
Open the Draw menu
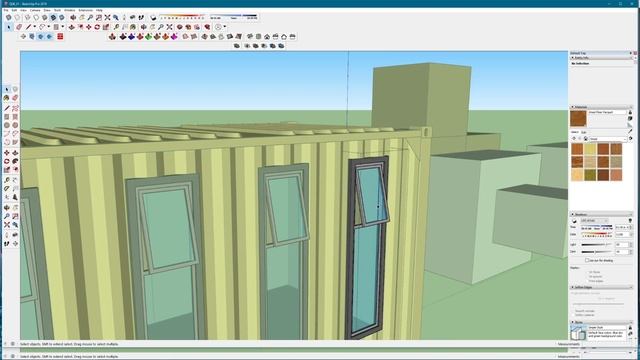pyautogui.click(x=47, y=10)
